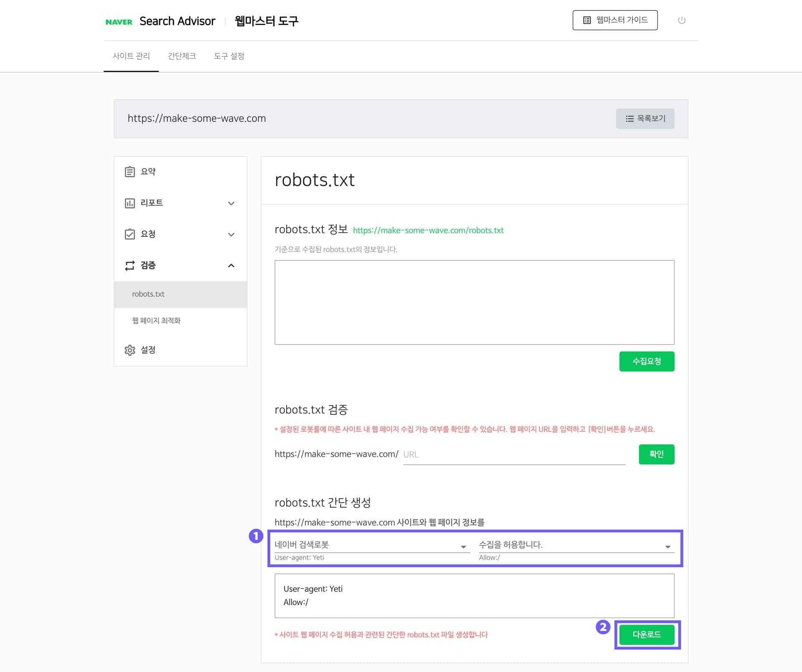Viewport: 802px width, 672px height.
Task: Open the make-some-wave.com/robots.txt link
Action: (428, 231)
